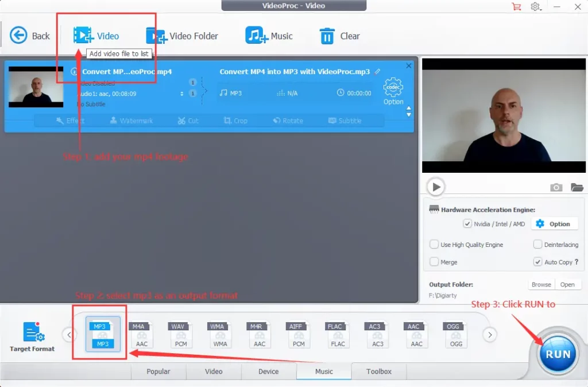Select the OGG format
The width and height of the screenshot is (588, 387).
click(x=455, y=334)
